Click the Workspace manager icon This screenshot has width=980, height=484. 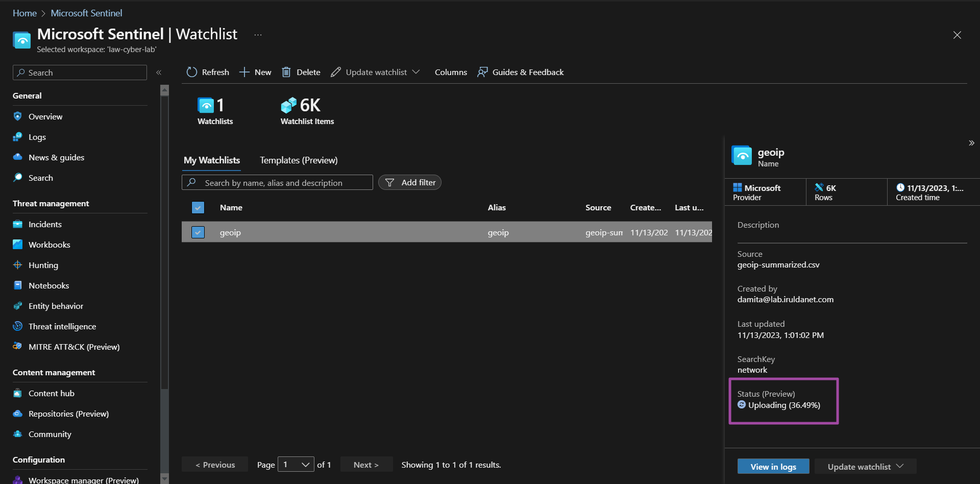tap(18, 480)
